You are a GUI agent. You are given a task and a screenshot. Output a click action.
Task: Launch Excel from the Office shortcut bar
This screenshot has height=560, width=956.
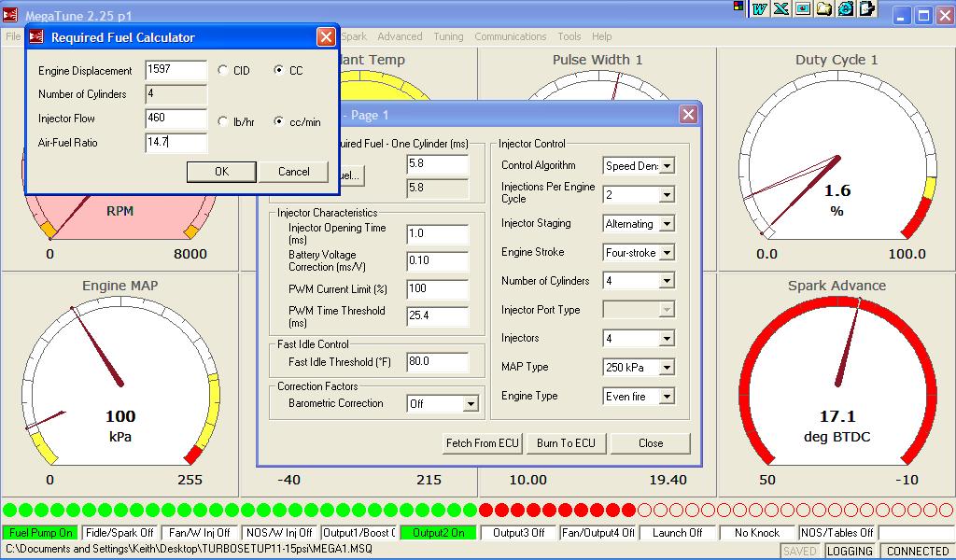(x=780, y=8)
